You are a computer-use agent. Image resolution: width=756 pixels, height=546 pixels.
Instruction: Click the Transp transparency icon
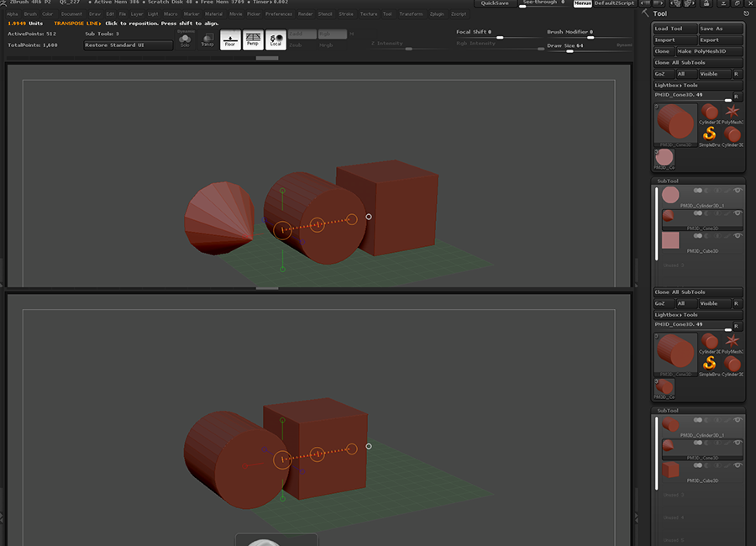click(207, 39)
